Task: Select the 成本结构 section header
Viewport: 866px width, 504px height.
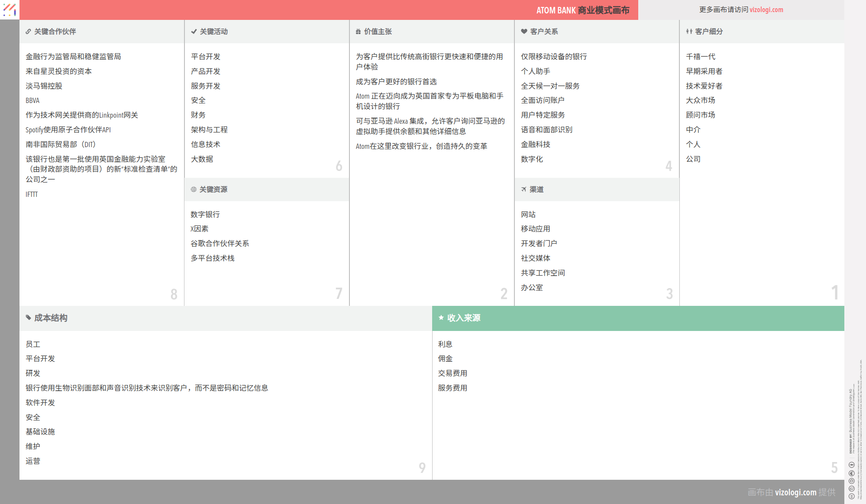Action: [51, 318]
